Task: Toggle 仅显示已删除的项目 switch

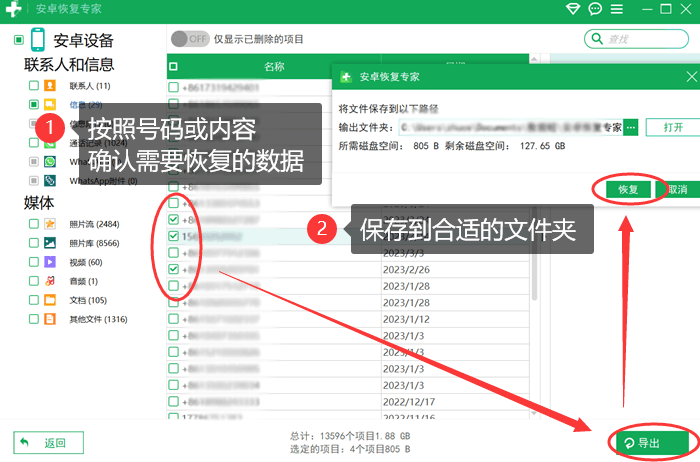Action: point(190,39)
